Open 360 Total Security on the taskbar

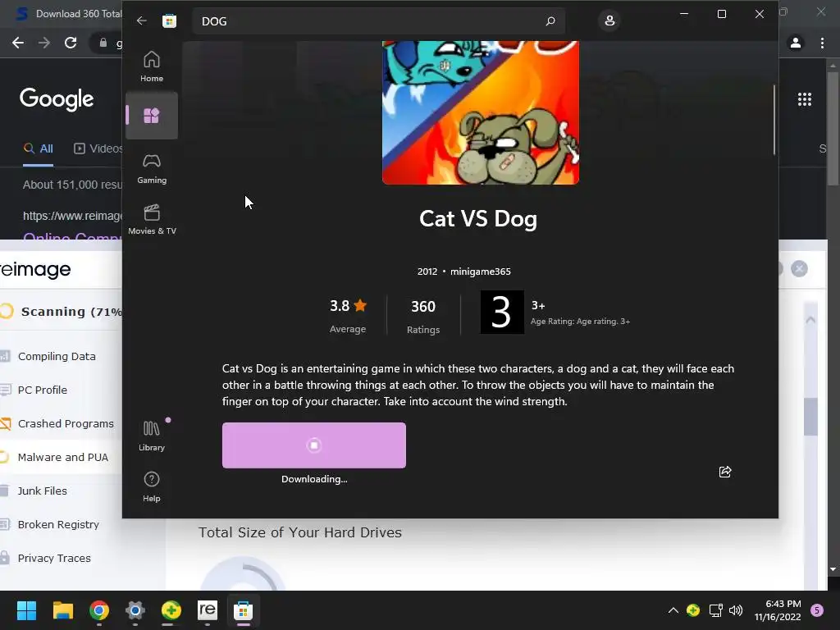click(x=171, y=610)
